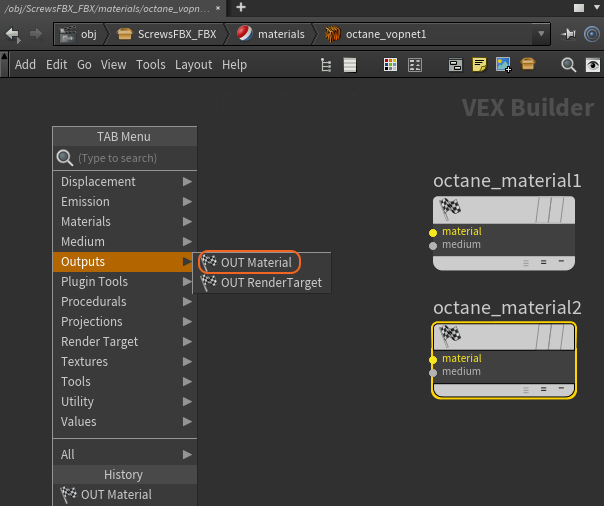Add a new pane tab with plus
The width and height of the screenshot is (604, 506).
(x=241, y=7)
